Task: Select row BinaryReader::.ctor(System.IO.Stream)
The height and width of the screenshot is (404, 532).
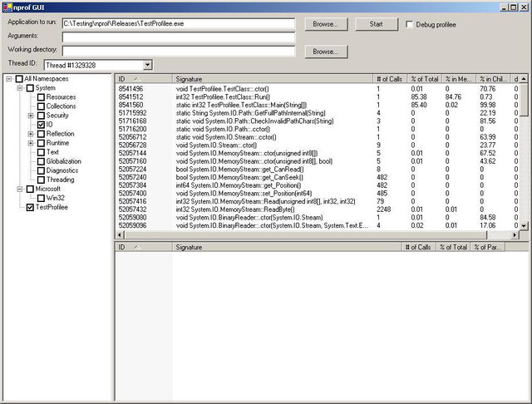Action: pyautogui.click(x=318, y=218)
